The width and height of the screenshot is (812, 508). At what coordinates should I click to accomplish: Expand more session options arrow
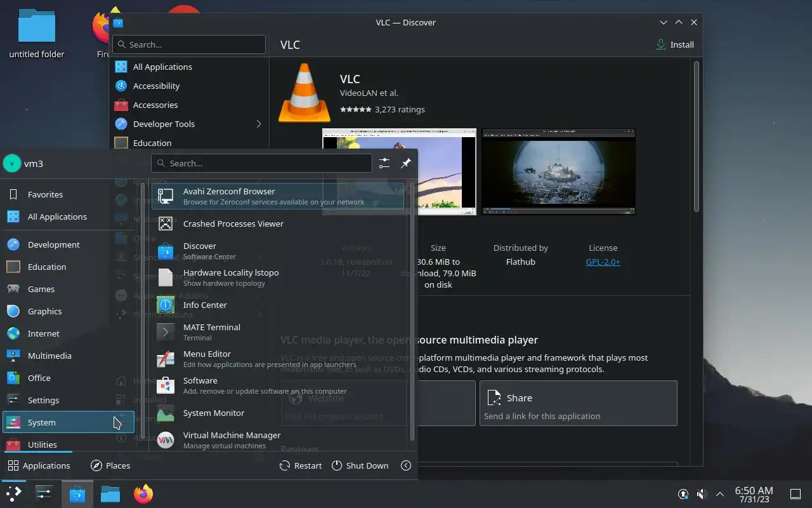pyautogui.click(x=406, y=465)
